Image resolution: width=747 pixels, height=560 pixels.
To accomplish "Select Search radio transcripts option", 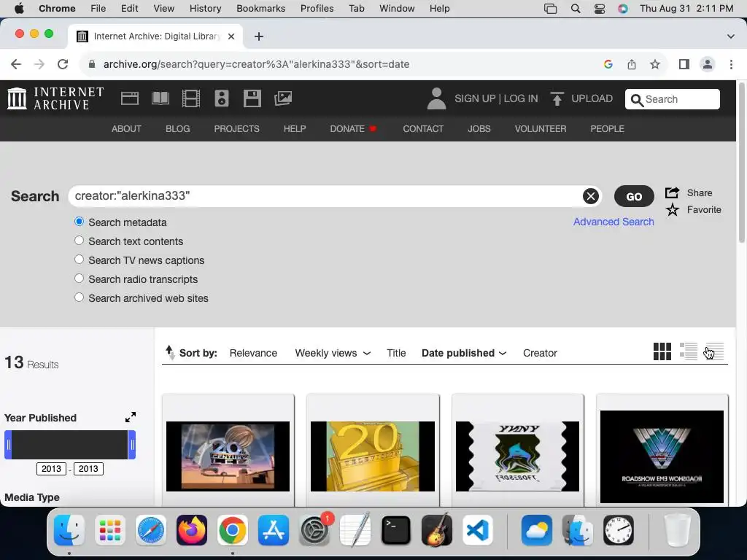I will [x=79, y=279].
